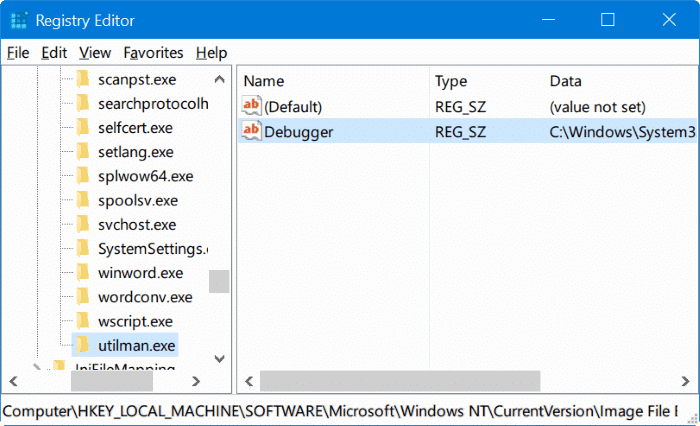The height and width of the screenshot is (426, 700).
Task: Click REG_SZ type of the (Default) row
Action: [x=460, y=107]
